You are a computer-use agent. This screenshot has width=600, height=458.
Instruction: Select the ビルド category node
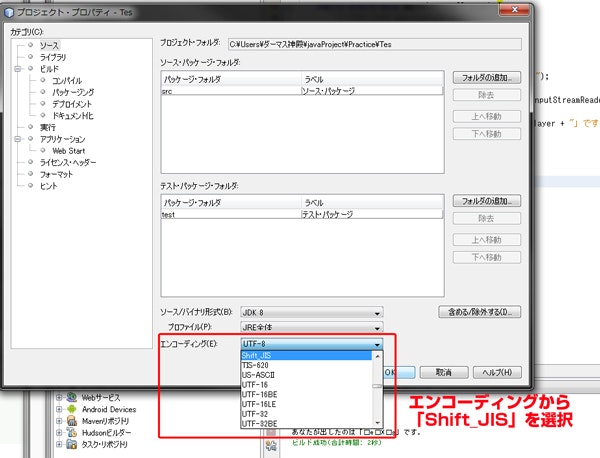pyautogui.click(x=49, y=69)
